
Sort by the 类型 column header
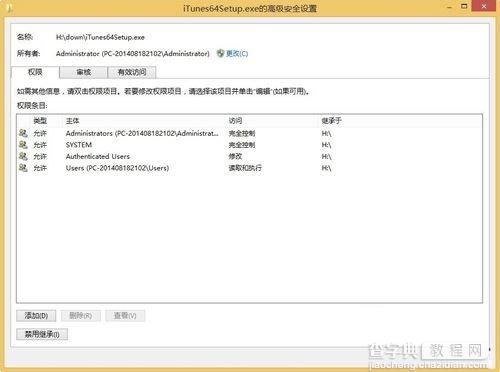coord(40,121)
